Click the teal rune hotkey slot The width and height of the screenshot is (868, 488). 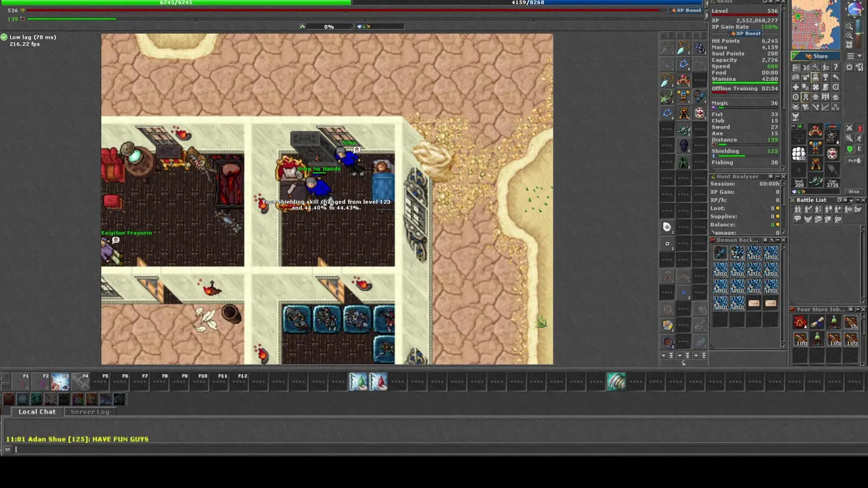click(x=616, y=382)
